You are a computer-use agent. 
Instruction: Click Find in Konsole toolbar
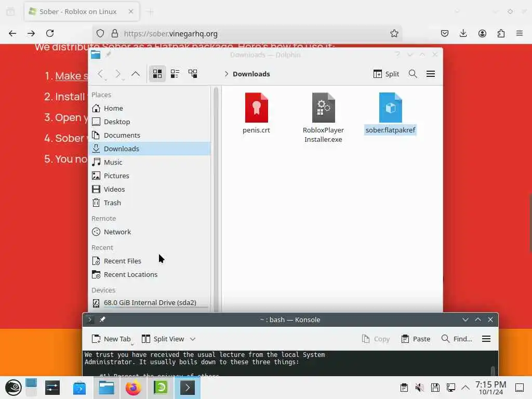click(x=457, y=339)
